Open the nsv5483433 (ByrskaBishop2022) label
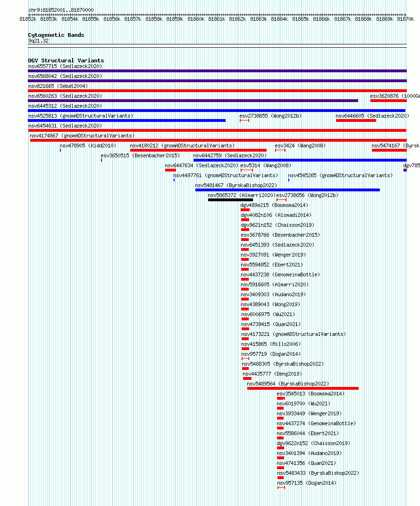This screenshot has width=420, height=506. tap(318, 473)
